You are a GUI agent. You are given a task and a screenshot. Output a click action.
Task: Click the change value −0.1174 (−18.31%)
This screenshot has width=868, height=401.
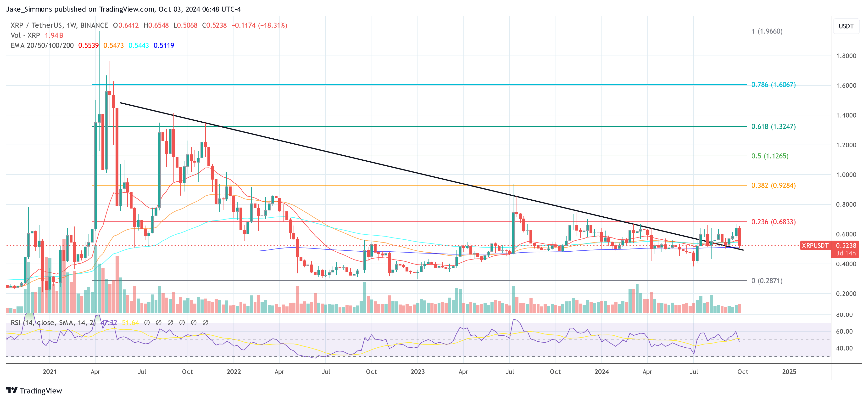pos(259,25)
